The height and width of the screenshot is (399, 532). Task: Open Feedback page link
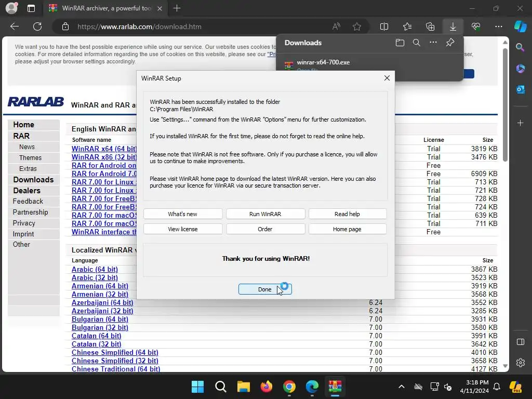(28, 202)
